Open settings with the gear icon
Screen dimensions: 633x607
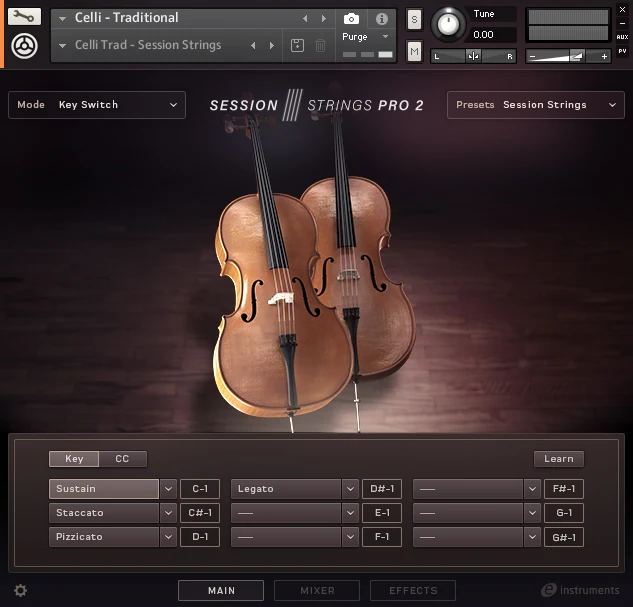point(20,590)
